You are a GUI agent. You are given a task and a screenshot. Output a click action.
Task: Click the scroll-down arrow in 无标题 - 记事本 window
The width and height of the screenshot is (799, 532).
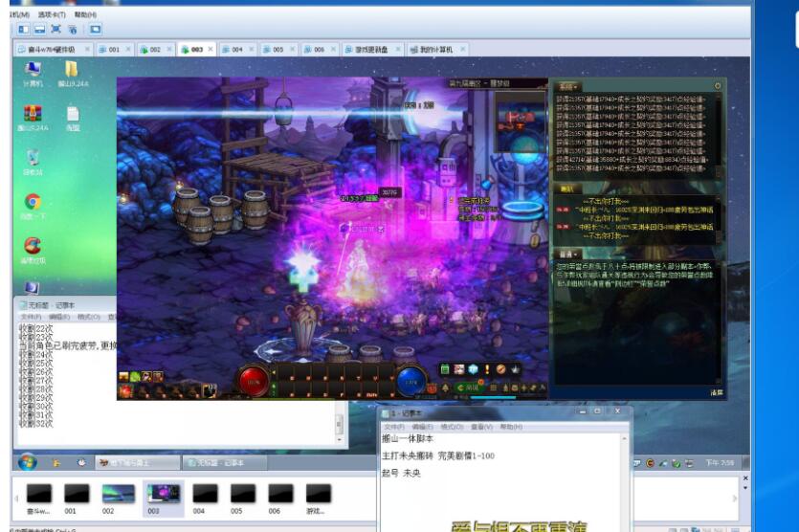[x=340, y=439]
